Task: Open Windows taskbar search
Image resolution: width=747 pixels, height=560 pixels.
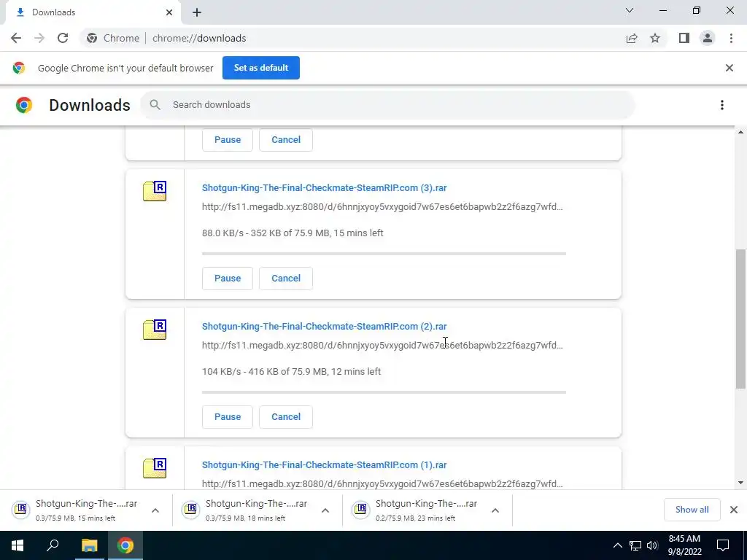Action: tap(53, 545)
